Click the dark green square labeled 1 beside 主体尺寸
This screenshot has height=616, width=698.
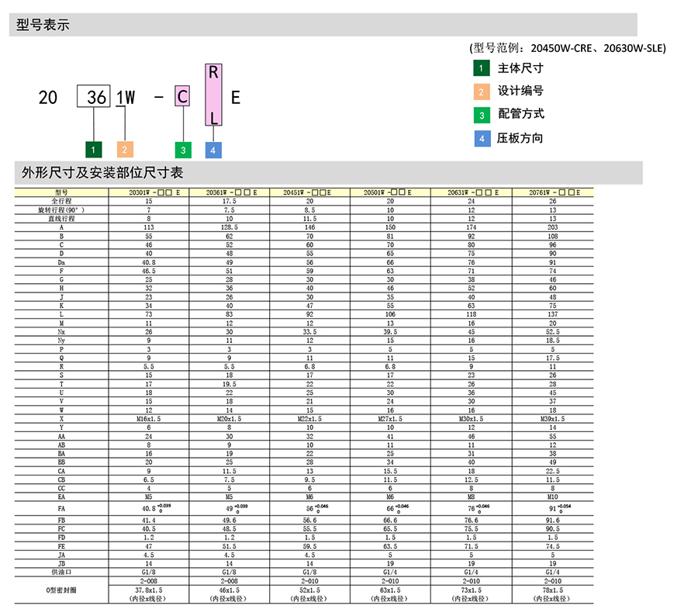tap(481, 68)
